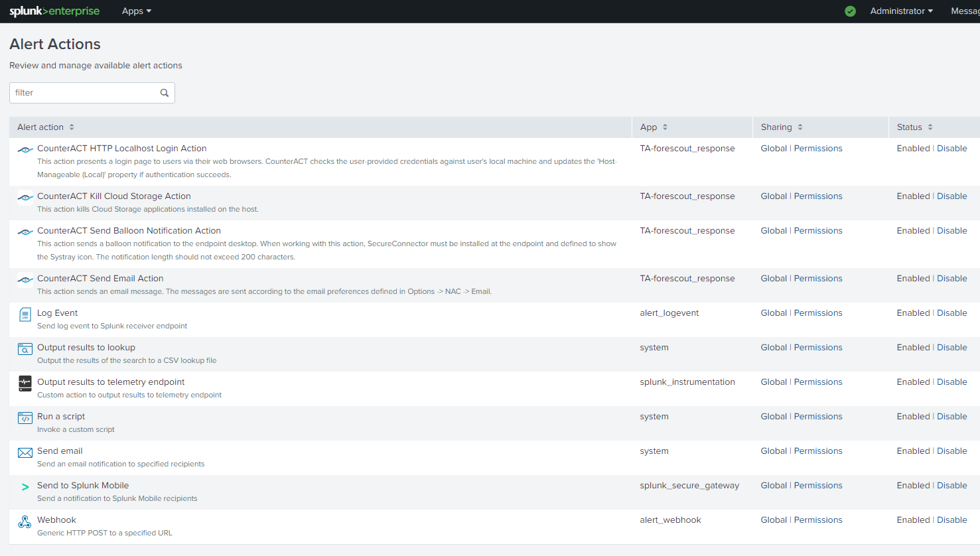
Task: Sort by Alert action column
Action: 46,127
